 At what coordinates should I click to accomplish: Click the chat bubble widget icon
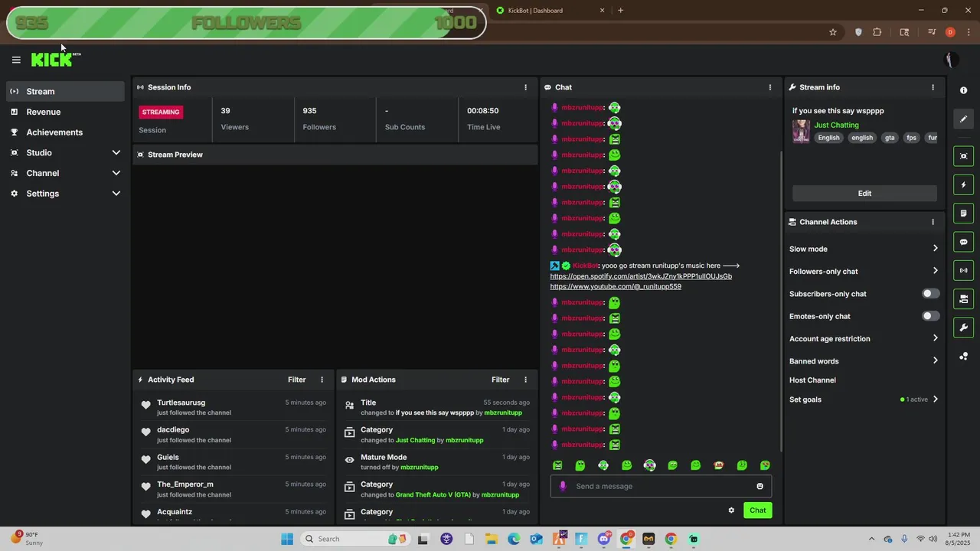click(963, 242)
